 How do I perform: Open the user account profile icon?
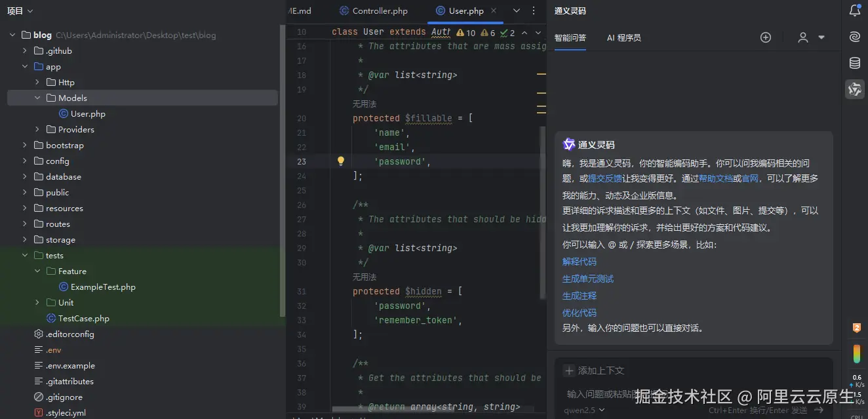tap(802, 37)
